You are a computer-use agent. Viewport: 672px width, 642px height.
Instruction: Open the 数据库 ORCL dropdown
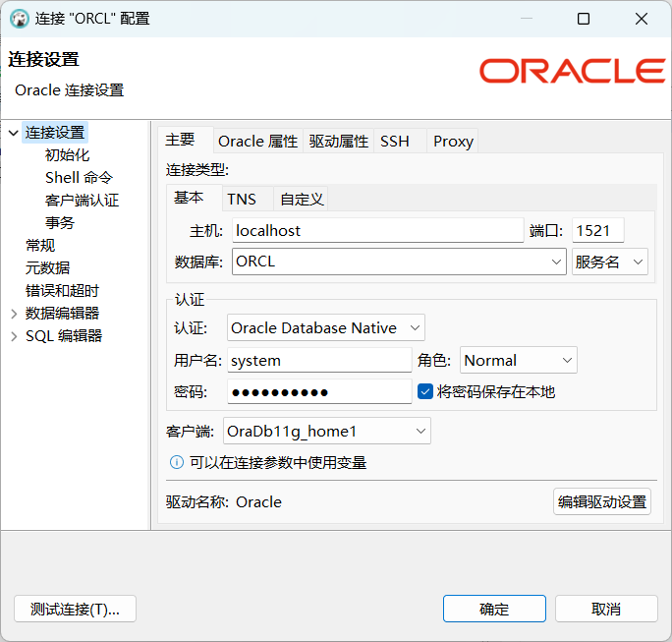556,262
